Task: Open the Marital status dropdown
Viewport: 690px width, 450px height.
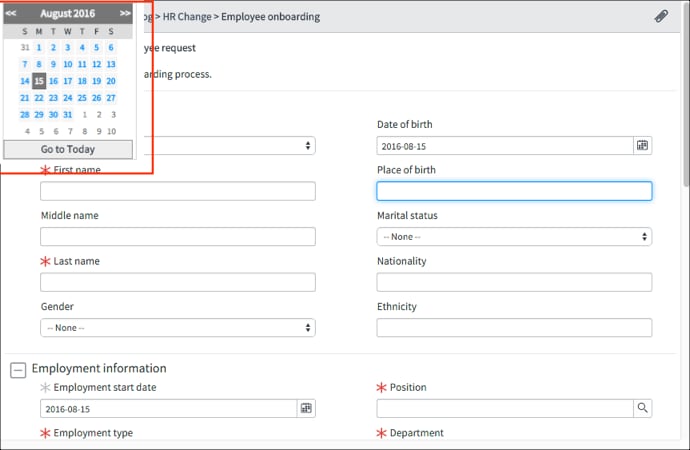Action: pyautogui.click(x=514, y=237)
